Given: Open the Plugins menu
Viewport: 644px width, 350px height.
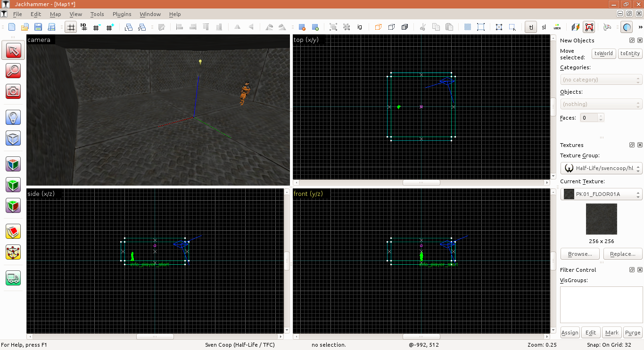Looking at the screenshot, I should pos(122,14).
